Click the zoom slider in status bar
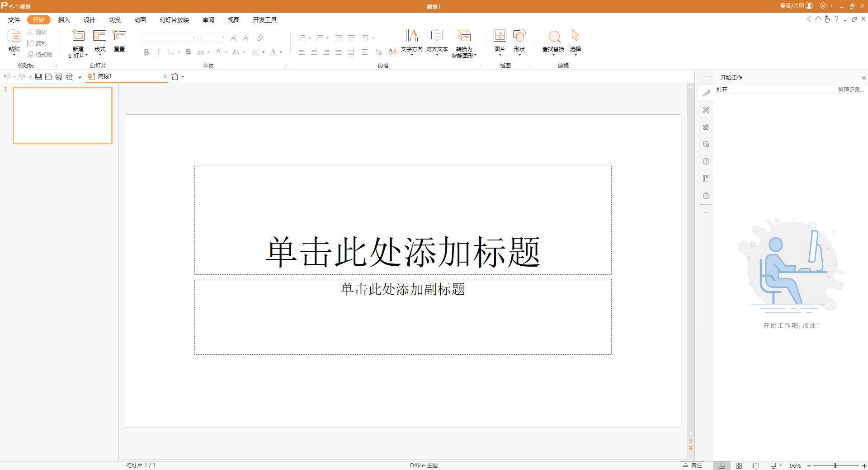The width and height of the screenshot is (868, 470). click(x=835, y=465)
